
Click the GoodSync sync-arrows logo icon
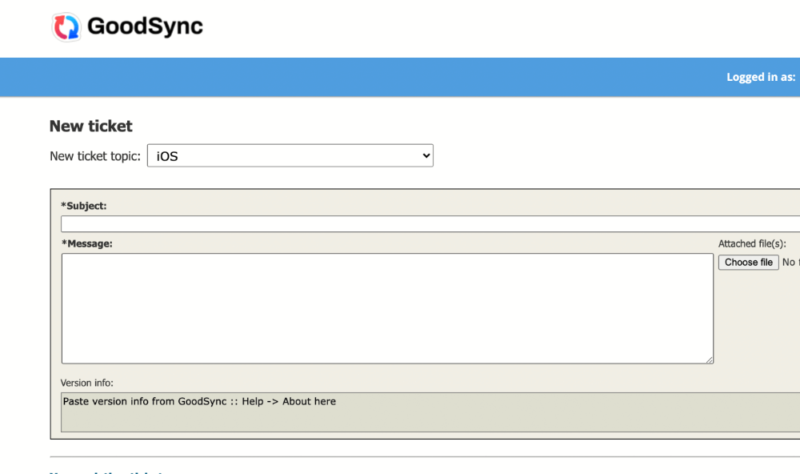click(66, 27)
